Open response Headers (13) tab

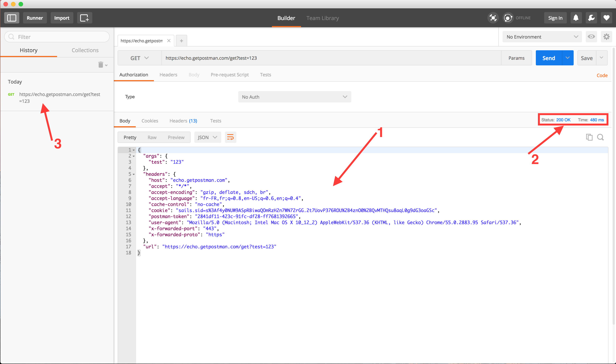point(183,121)
